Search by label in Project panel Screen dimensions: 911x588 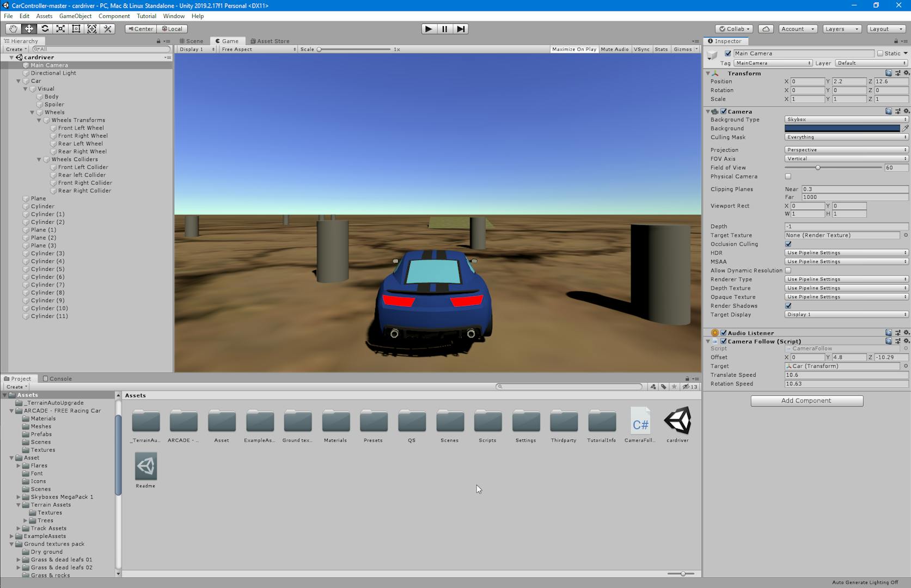coord(663,387)
